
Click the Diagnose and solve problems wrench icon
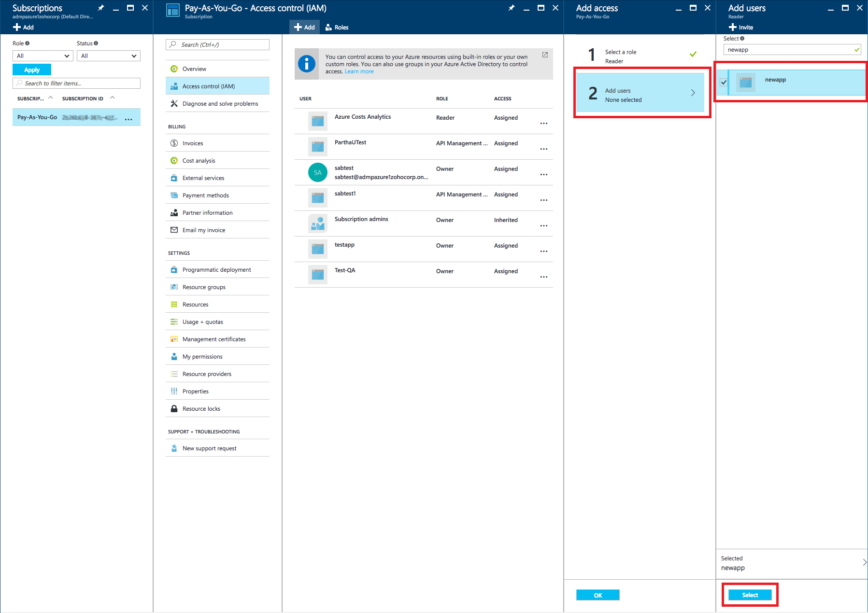pyautogui.click(x=174, y=104)
